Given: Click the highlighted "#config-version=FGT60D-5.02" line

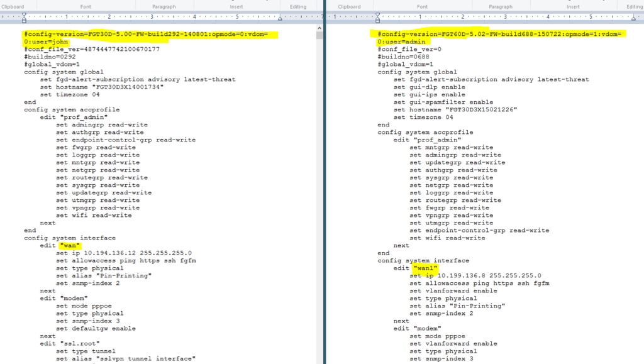Looking at the screenshot, I should coord(499,34).
